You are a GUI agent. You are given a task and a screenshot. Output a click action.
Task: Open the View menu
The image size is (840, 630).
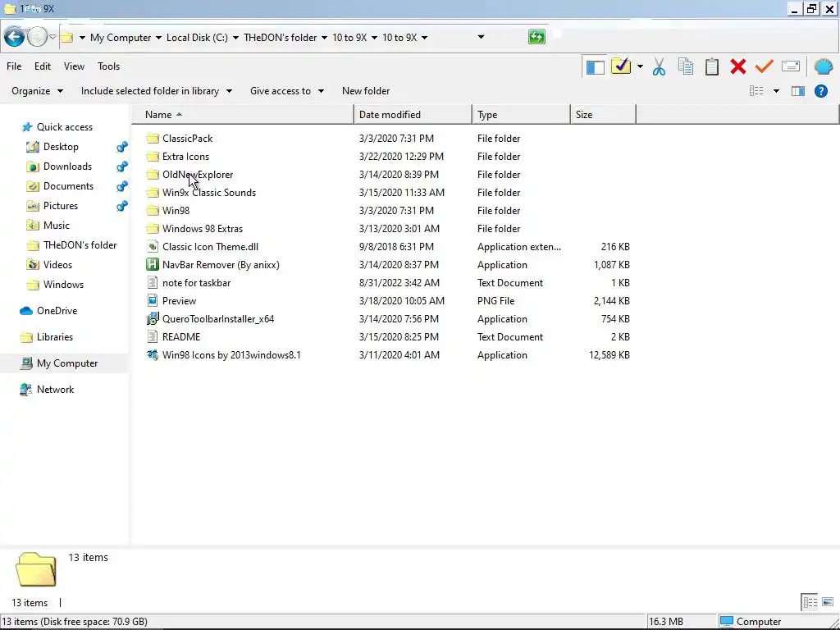click(x=74, y=66)
